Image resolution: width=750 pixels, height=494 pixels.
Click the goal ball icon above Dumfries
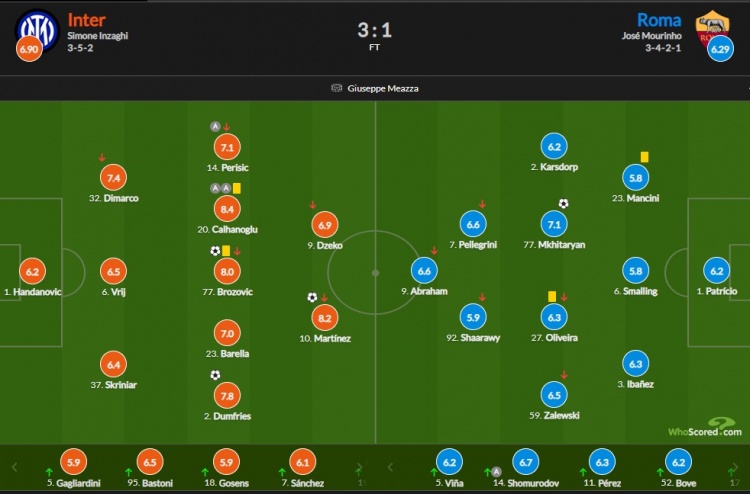click(215, 375)
